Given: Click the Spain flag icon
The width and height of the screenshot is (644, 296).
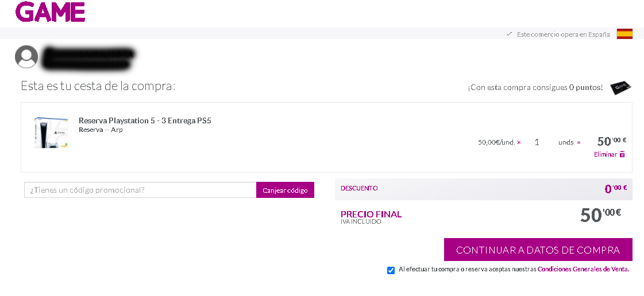Looking at the screenshot, I should point(624,34).
